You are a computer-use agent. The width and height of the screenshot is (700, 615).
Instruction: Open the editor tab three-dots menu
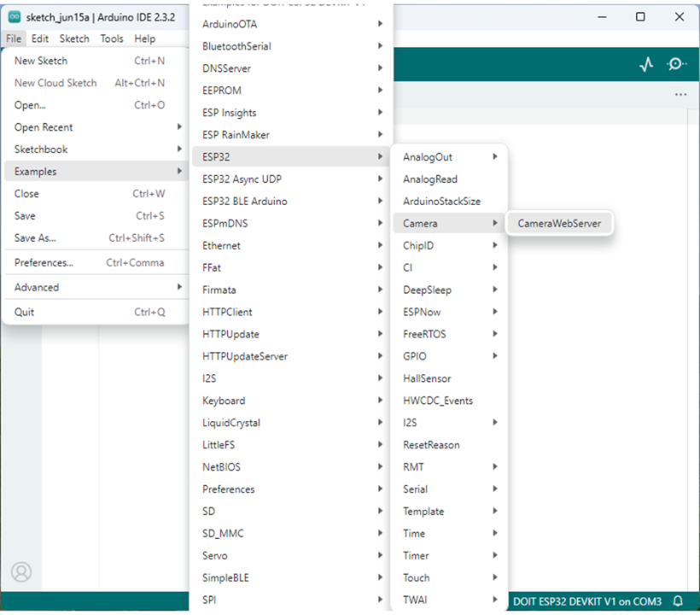click(x=681, y=95)
